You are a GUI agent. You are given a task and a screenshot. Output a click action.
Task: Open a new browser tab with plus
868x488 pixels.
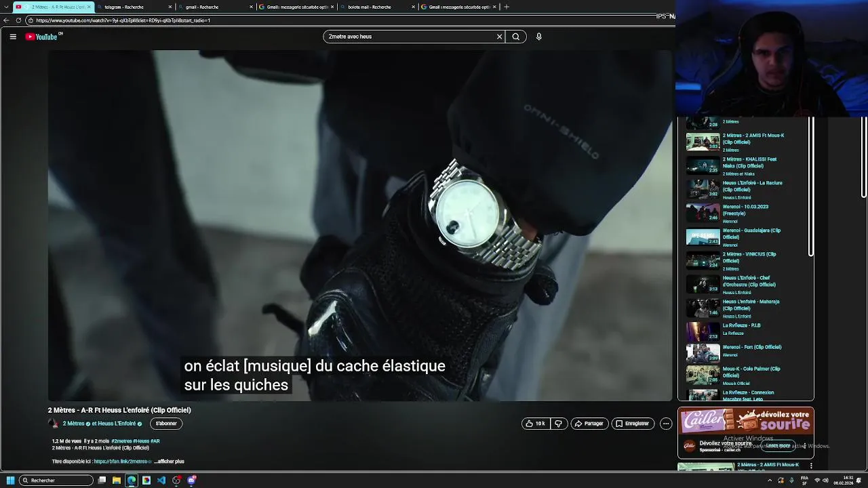[507, 7]
